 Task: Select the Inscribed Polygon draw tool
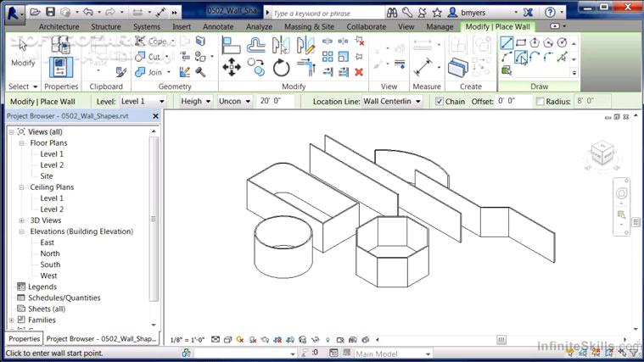click(535, 42)
